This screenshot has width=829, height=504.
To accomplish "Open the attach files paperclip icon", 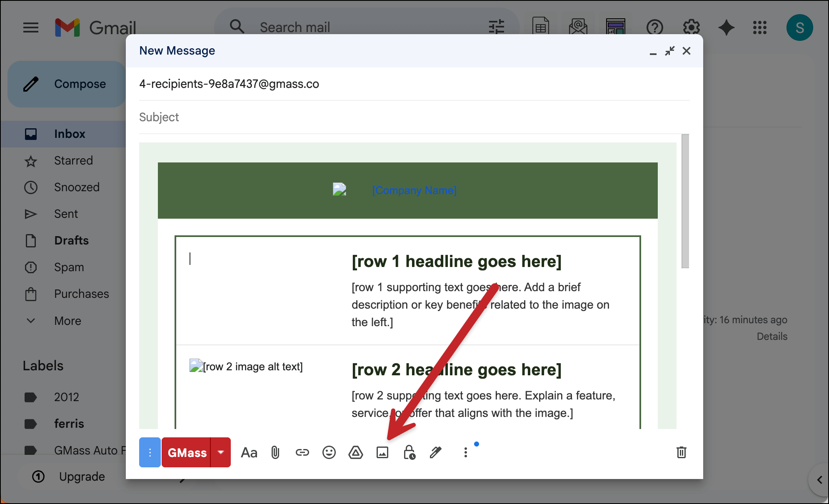I will [x=275, y=452].
